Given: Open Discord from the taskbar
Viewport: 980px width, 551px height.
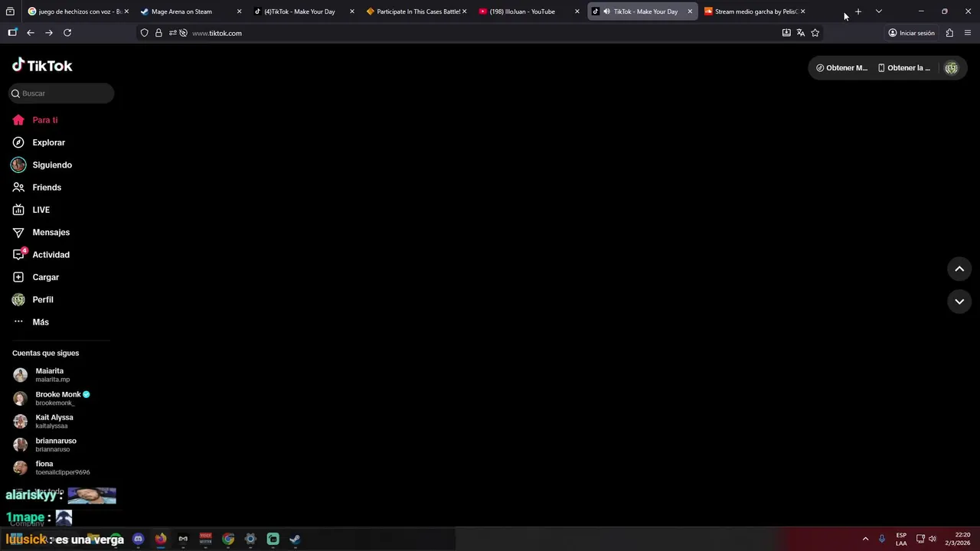Looking at the screenshot, I should 138,539.
